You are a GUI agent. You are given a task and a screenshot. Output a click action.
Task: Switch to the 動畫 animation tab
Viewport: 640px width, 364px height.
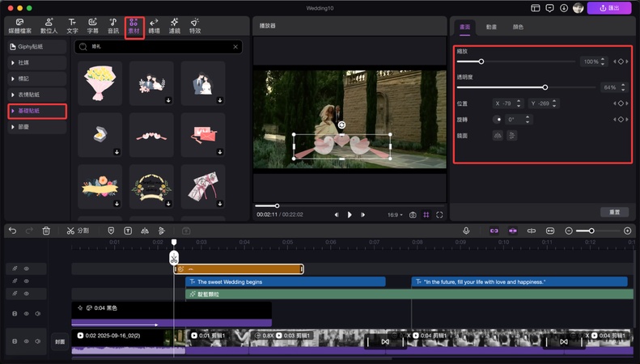[491, 27]
